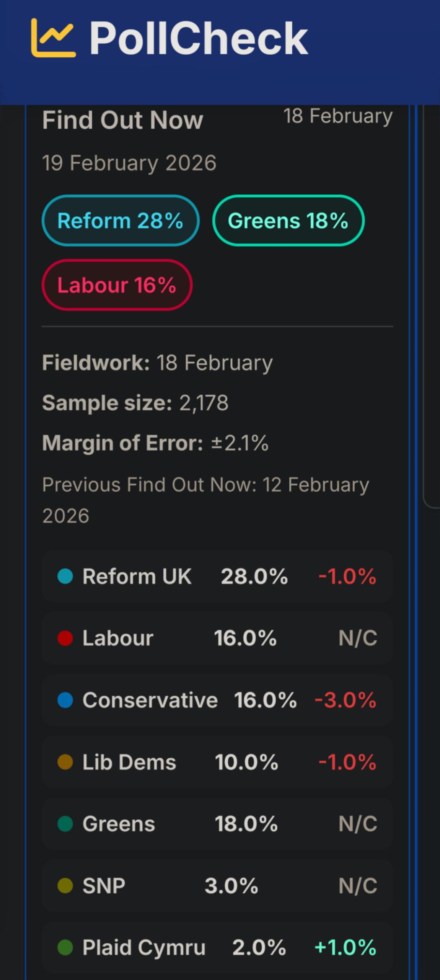Image resolution: width=440 pixels, height=980 pixels.
Task: Click the Previous Find Out Now poll date
Action: 205,500
